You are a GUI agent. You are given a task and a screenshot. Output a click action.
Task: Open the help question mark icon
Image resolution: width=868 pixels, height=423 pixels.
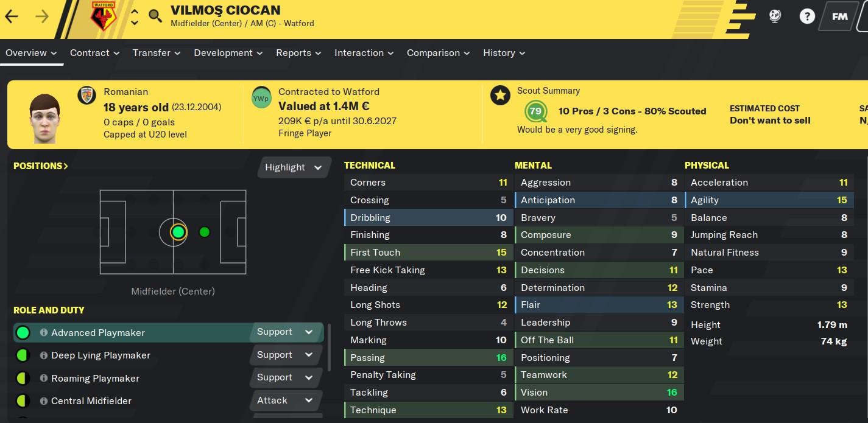807,16
